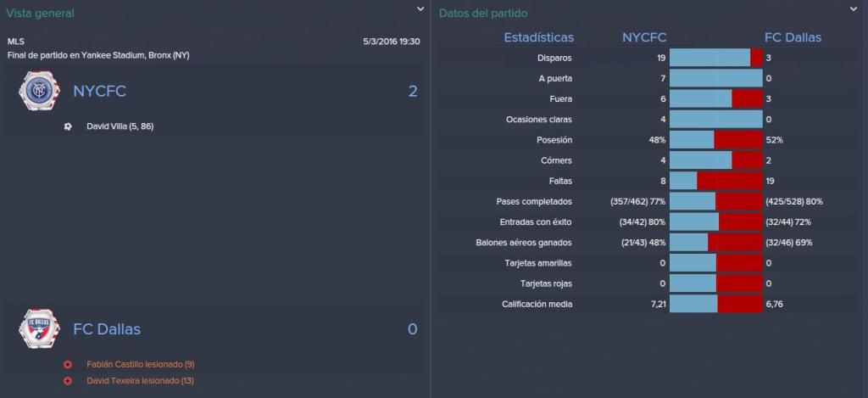Click the NYCFC club crest badge
This screenshot has height=398, width=868.
click(x=39, y=91)
